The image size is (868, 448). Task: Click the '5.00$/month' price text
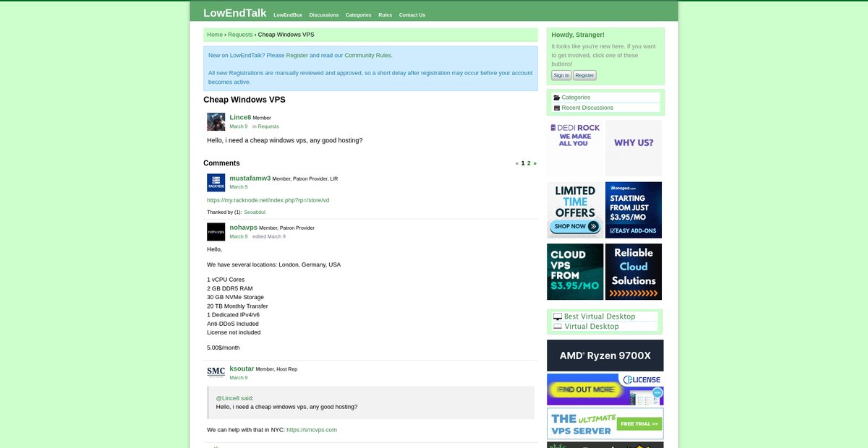[224, 348]
